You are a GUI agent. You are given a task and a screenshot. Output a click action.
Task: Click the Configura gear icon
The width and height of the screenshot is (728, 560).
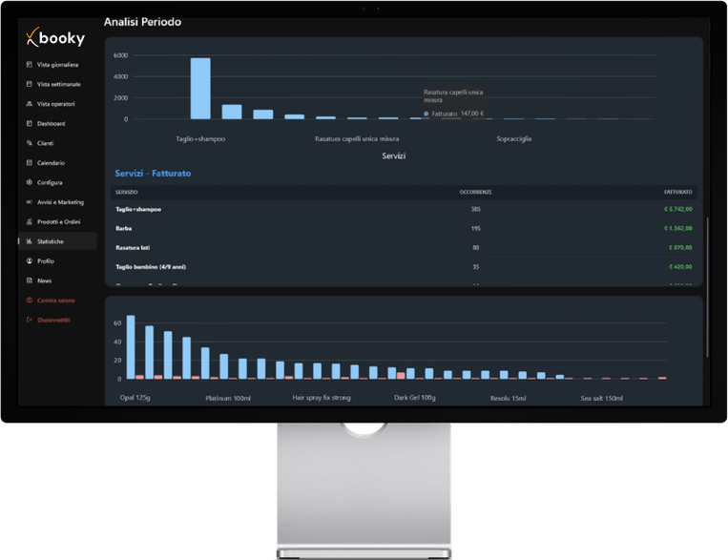tap(30, 182)
